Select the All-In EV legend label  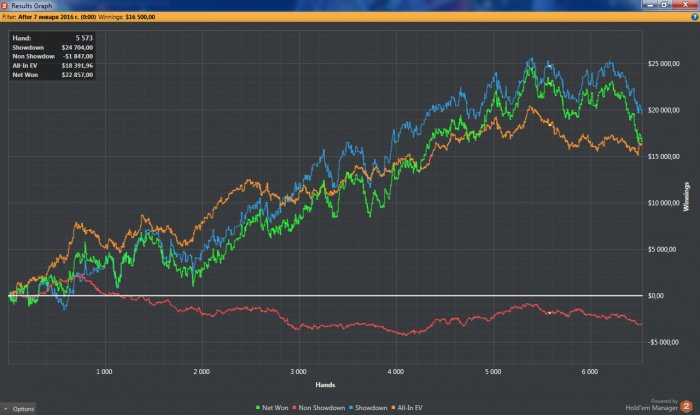pyautogui.click(x=410, y=408)
